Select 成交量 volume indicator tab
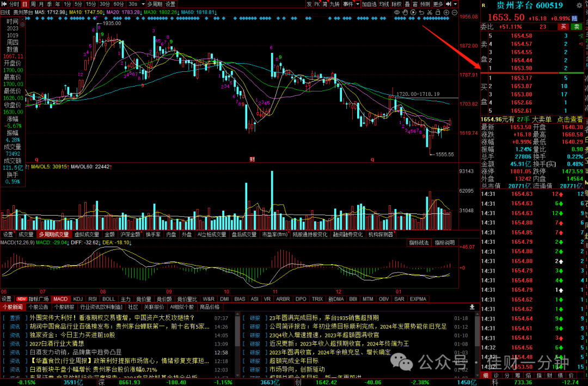588x386 pixels. [26, 235]
